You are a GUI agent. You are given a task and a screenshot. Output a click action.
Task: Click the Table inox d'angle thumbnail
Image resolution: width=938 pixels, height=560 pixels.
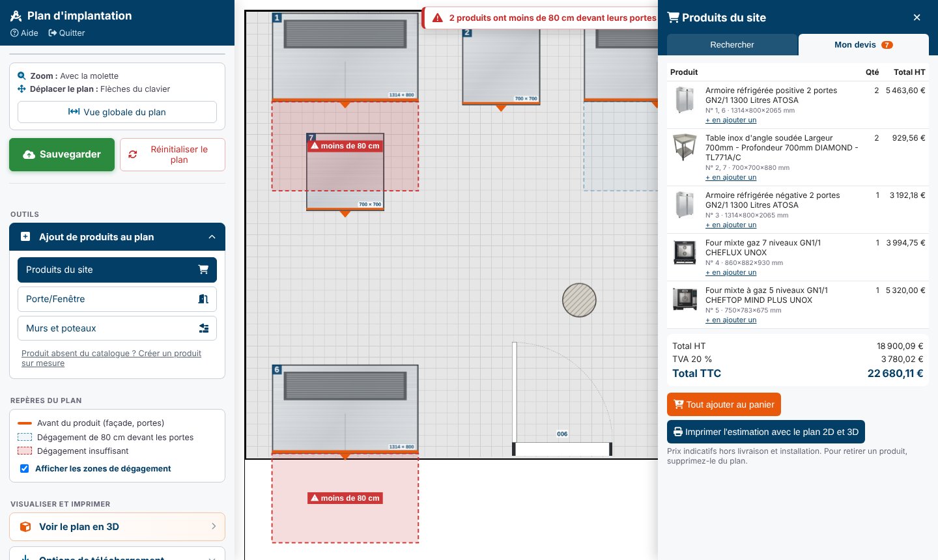(685, 148)
